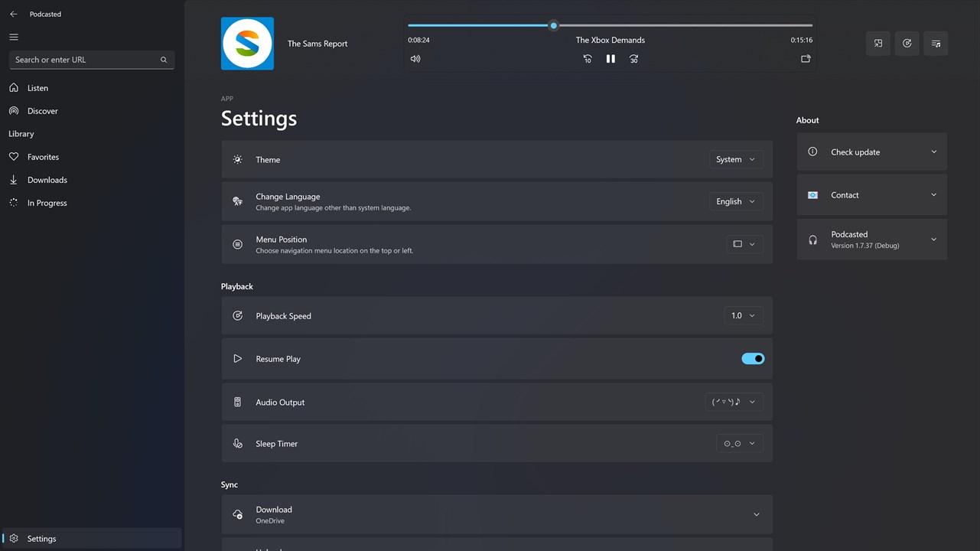The height and width of the screenshot is (551, 980).
Task: Go back with the back arrow
Action: [13, 14]
